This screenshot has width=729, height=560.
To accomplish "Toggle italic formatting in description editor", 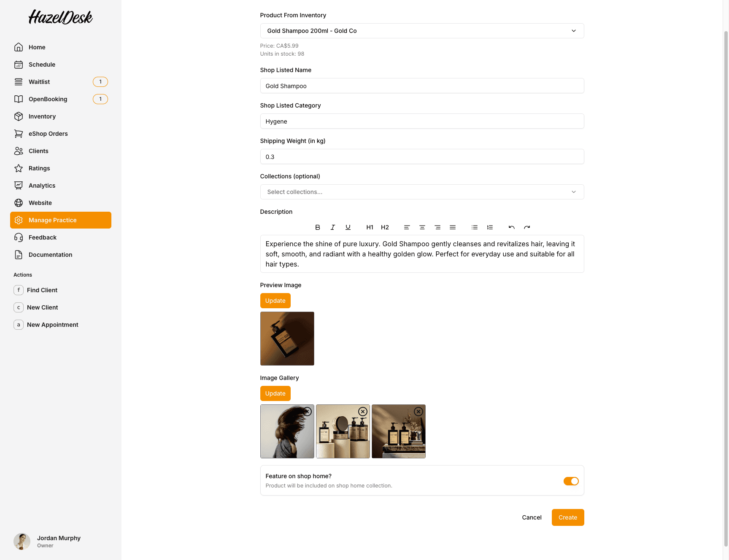I will click(333, 227).
